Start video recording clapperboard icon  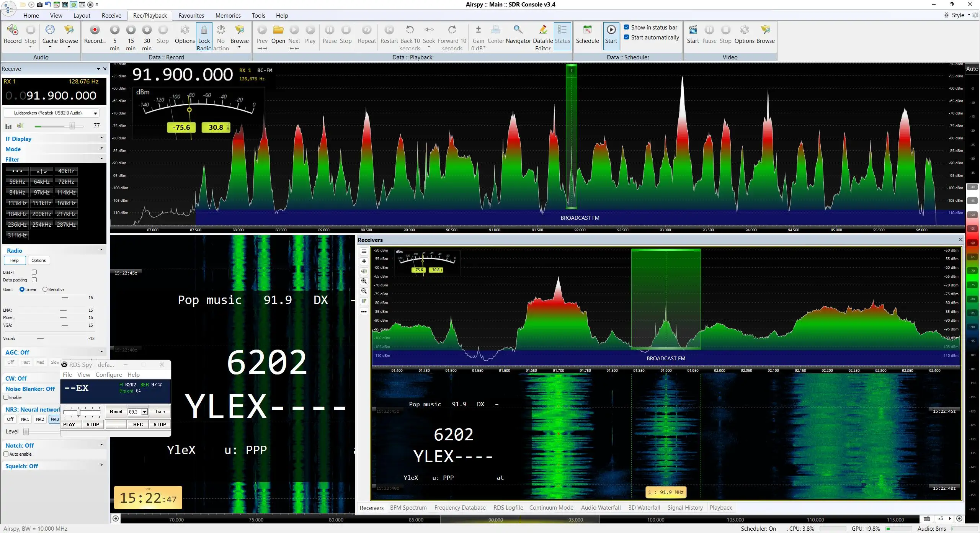(693, 34)
